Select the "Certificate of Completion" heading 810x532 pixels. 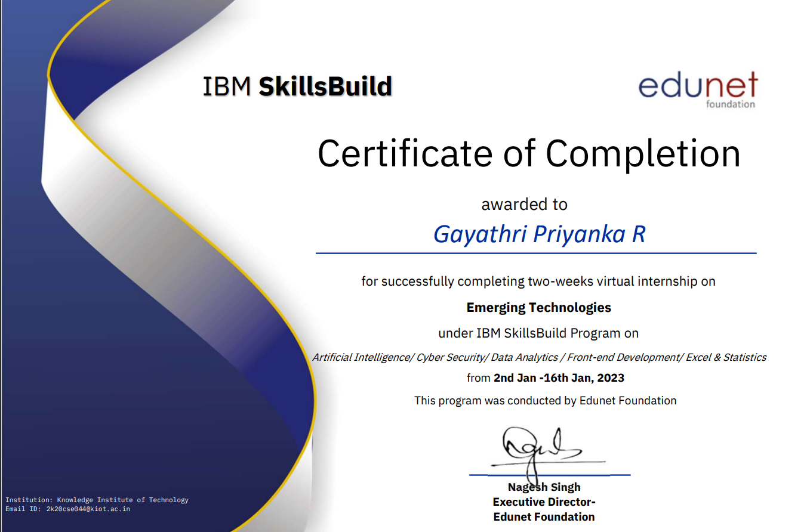pyautogui.click(x=529, y=153)
